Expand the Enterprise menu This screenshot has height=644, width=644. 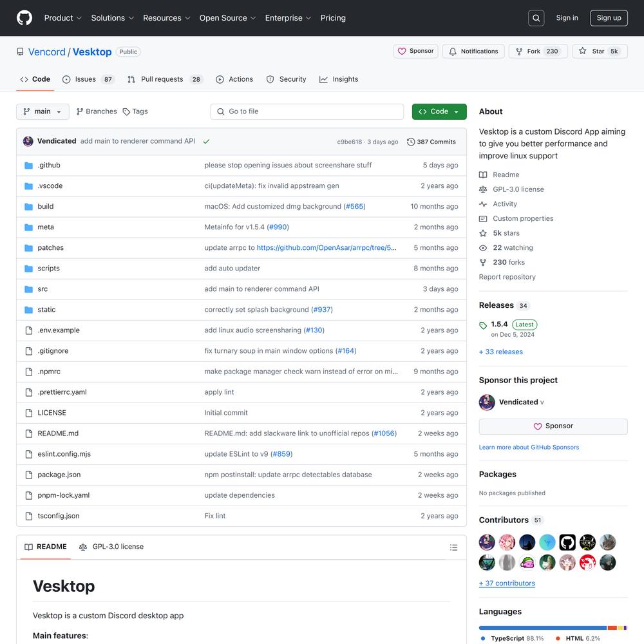(x=288, y=18)
